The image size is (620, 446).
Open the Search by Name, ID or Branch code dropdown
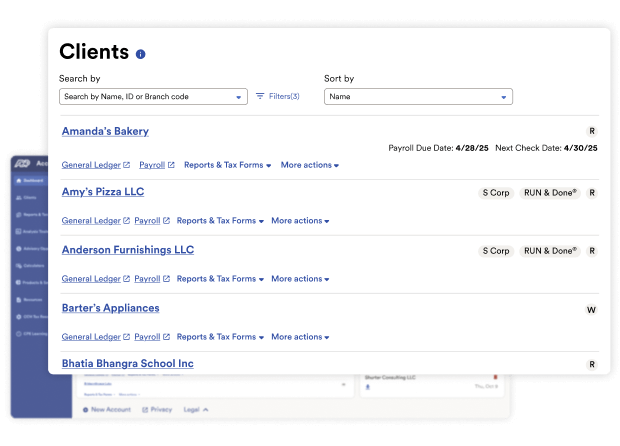[153, 96]
